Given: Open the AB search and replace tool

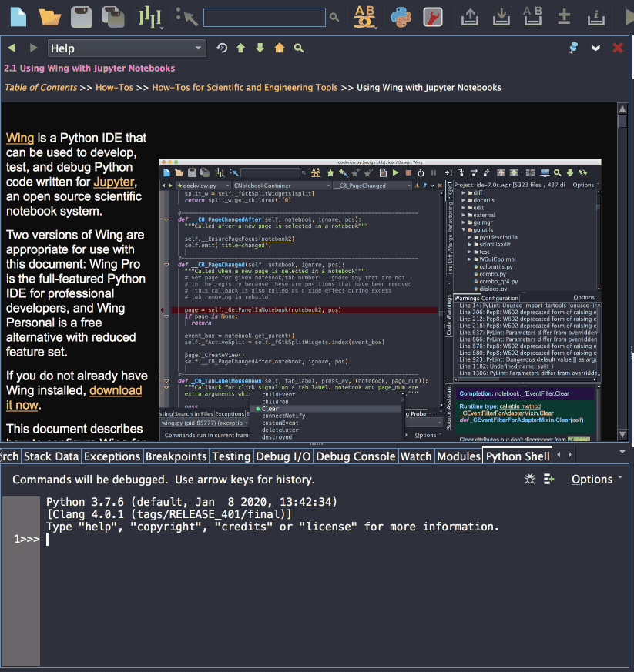Looking at the screenshot, I should pyautogui.click(x=364, y=18).
